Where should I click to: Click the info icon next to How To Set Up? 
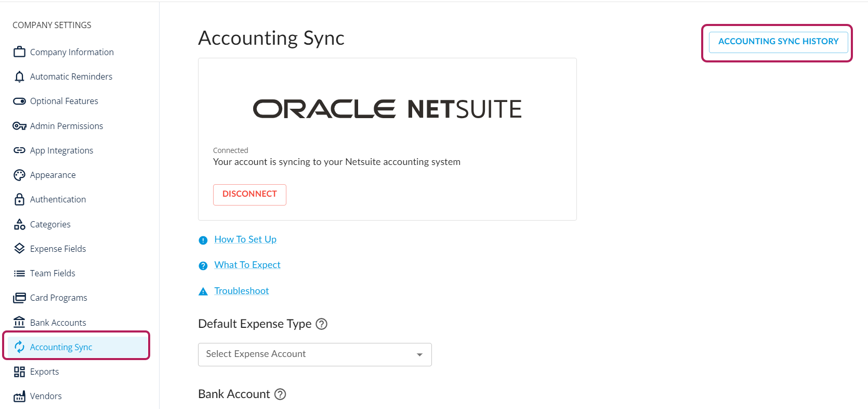click(203, 240)
